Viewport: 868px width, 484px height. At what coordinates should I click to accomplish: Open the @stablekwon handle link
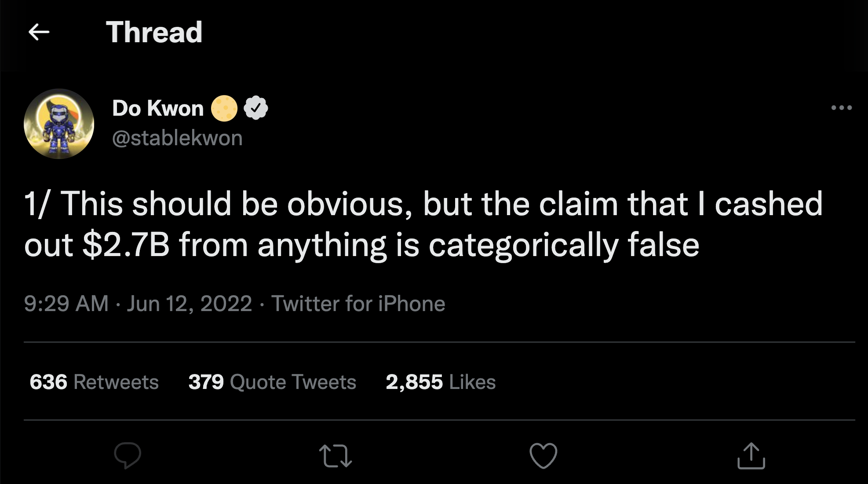point(177,138)
